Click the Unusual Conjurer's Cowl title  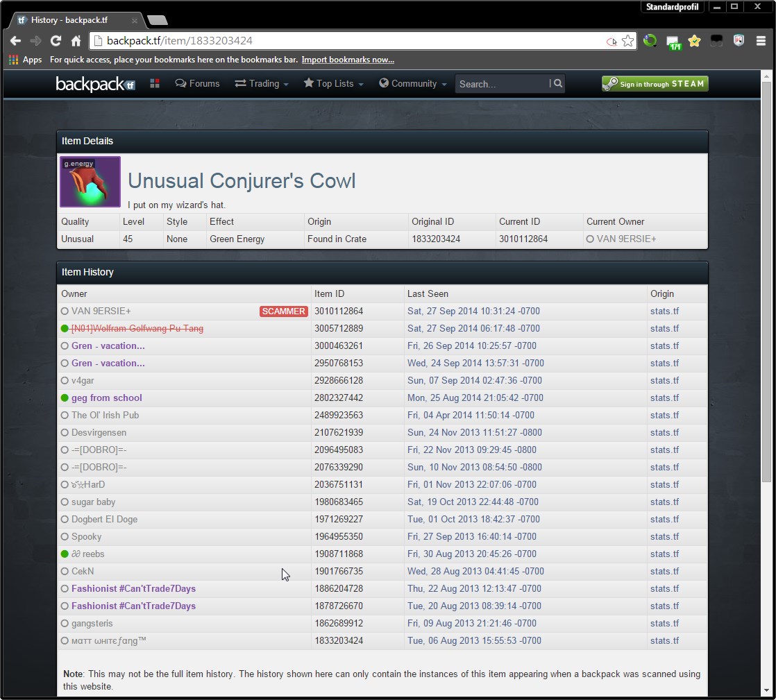click(242, 180)
